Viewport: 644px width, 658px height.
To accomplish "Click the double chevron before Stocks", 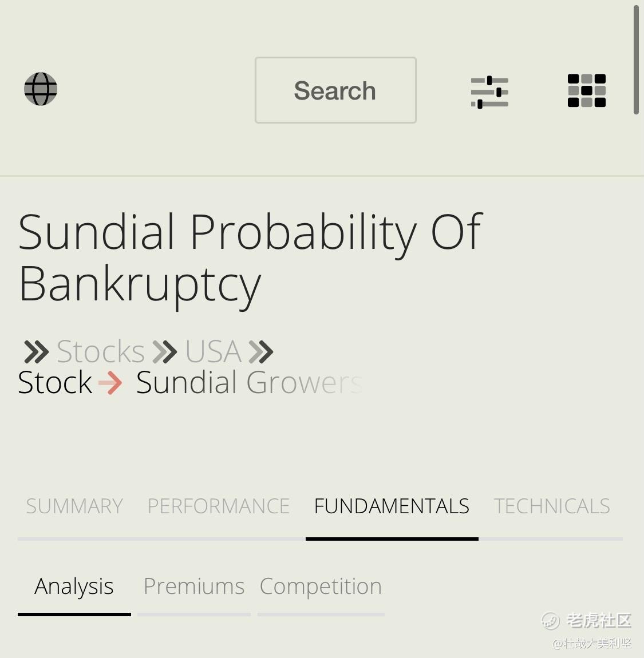I will [37, 352].
